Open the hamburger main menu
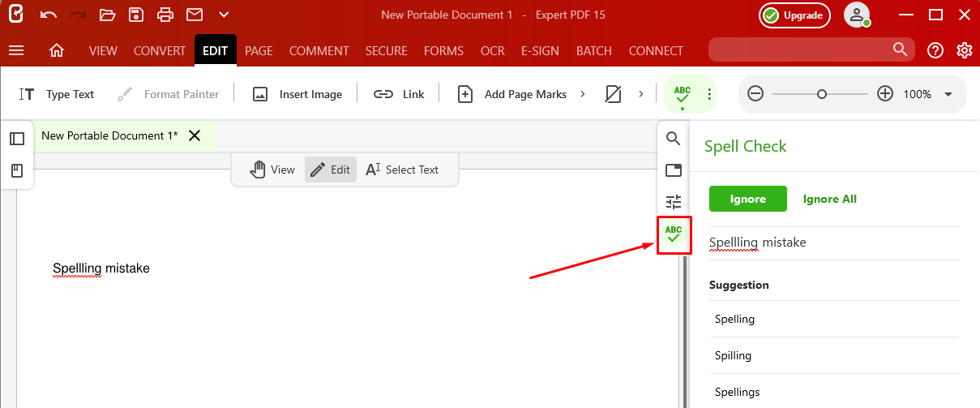Viewport: 980px width, 408px height. coord(16,50)
